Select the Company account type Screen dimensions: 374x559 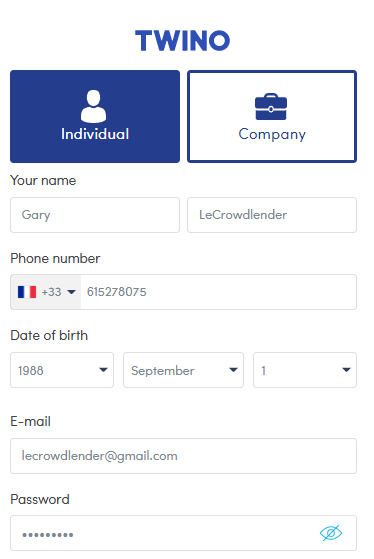(272, 117)
